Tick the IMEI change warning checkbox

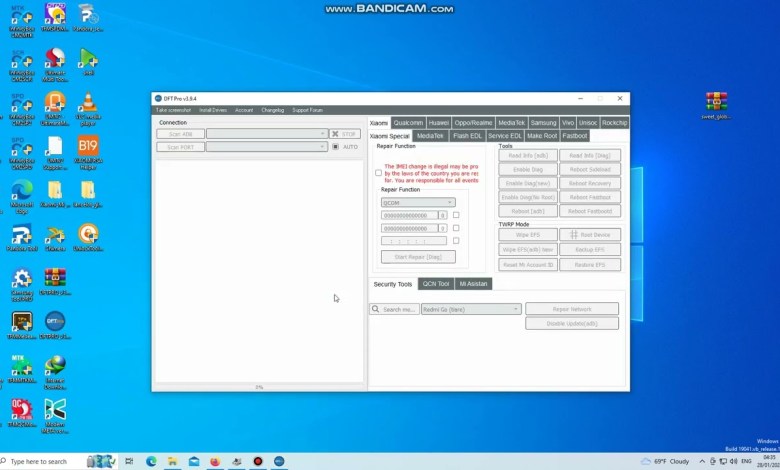(379, 173)
